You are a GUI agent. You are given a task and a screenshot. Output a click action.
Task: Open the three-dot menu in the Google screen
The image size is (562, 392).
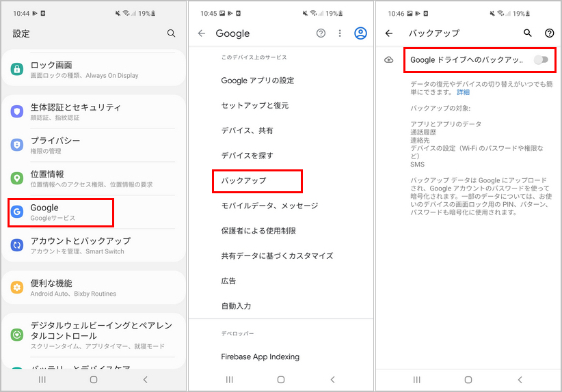340,33
